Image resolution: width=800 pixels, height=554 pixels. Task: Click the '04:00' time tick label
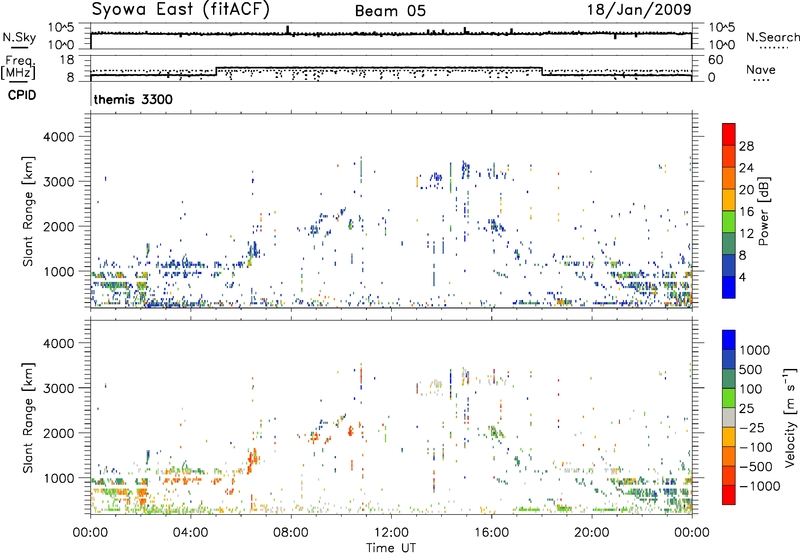tap(191, 533)
